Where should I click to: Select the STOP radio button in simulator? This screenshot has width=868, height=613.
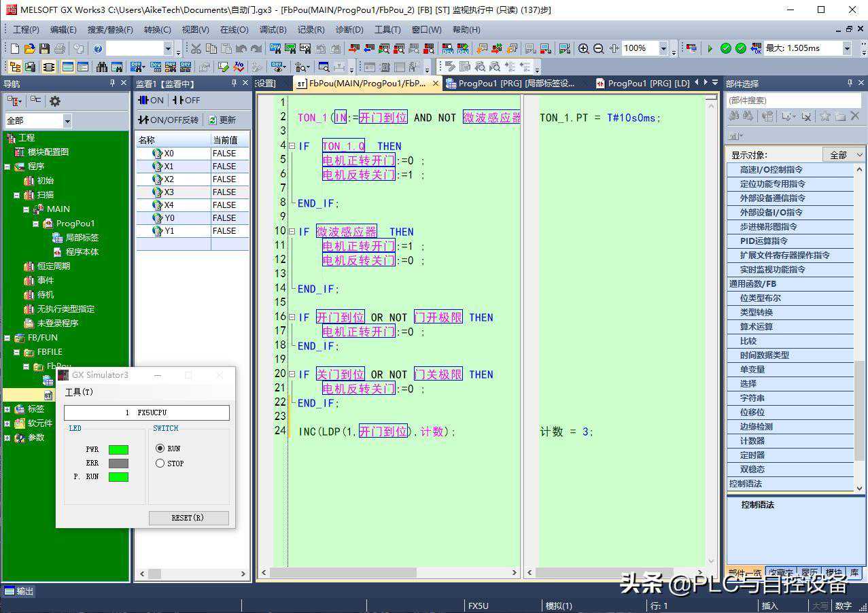[x=160, y=463]
